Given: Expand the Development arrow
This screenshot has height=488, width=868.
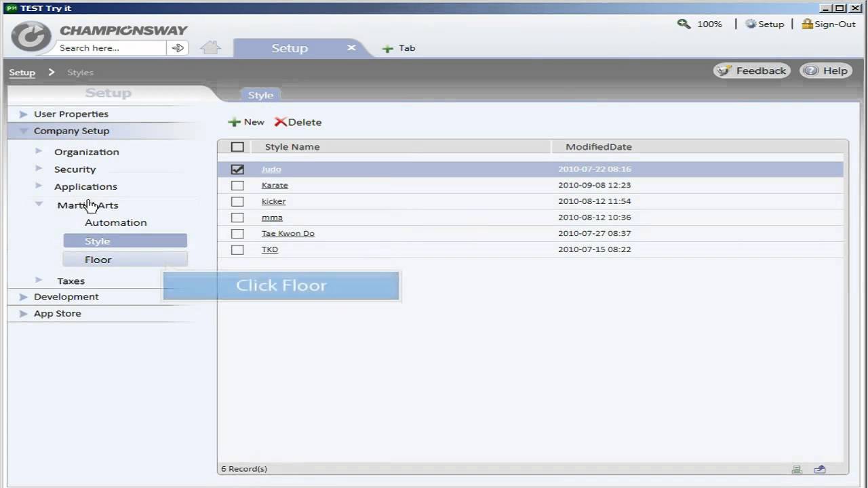Looking at the screenshot, I should [24, 296].
